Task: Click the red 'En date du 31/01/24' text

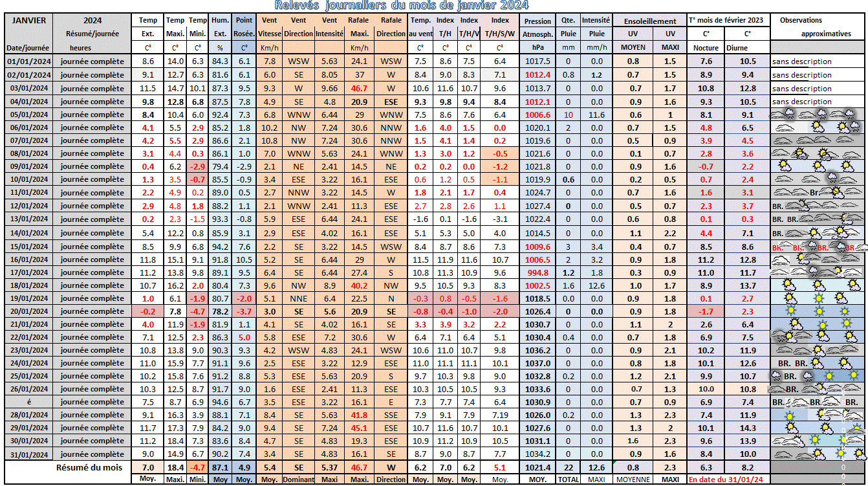Action: pos(724,480)
